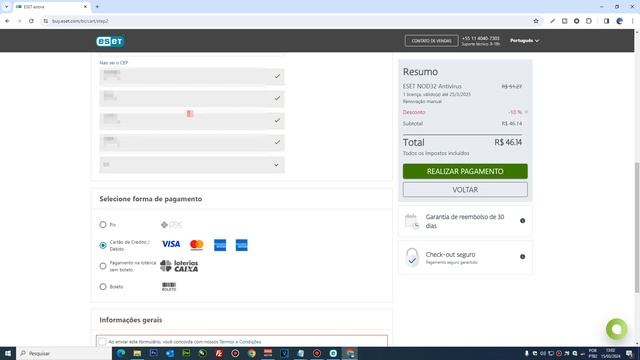Select Pagamento na lotérica sem boleto
Screen dimensions: 640x360
(x=103, y=266)
